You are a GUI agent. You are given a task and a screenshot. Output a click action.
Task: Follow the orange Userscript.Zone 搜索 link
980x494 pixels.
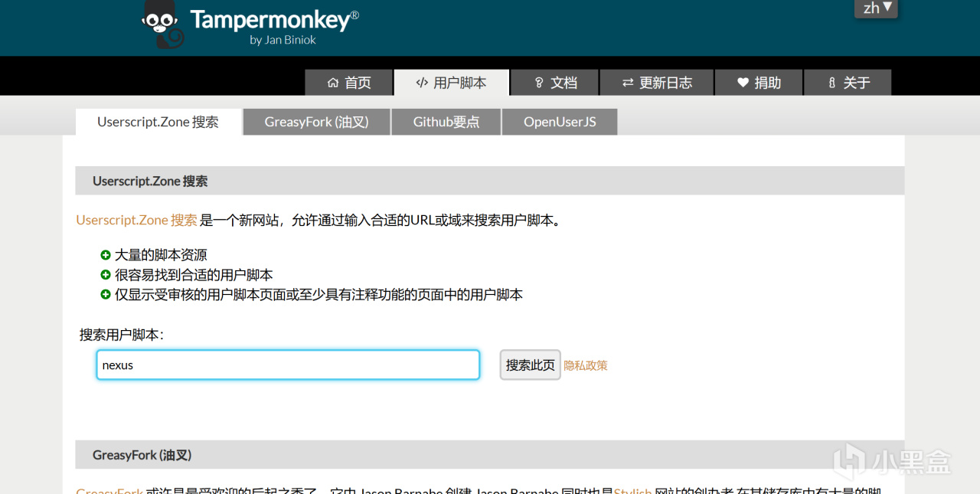point(136,220)
